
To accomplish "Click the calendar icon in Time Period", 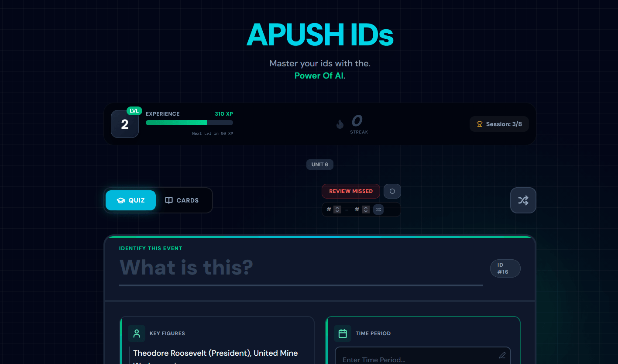I will [x=343, y=333].
